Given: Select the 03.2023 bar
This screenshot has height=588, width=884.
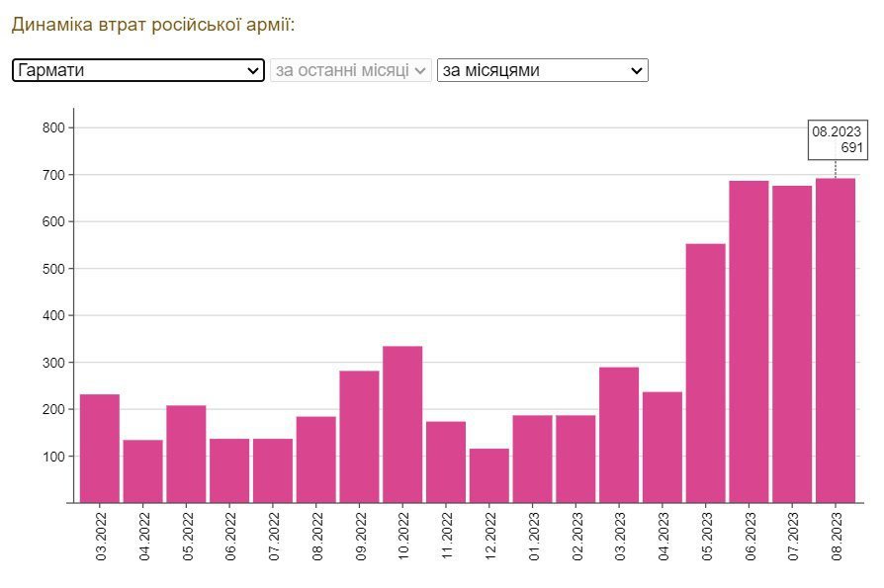Looking at the screenshot, I should (619, 435).
